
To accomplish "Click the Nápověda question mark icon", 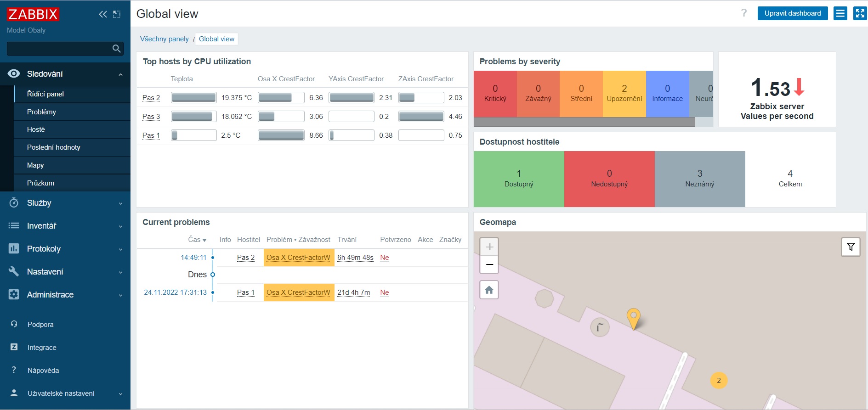I will coord(14,370).
